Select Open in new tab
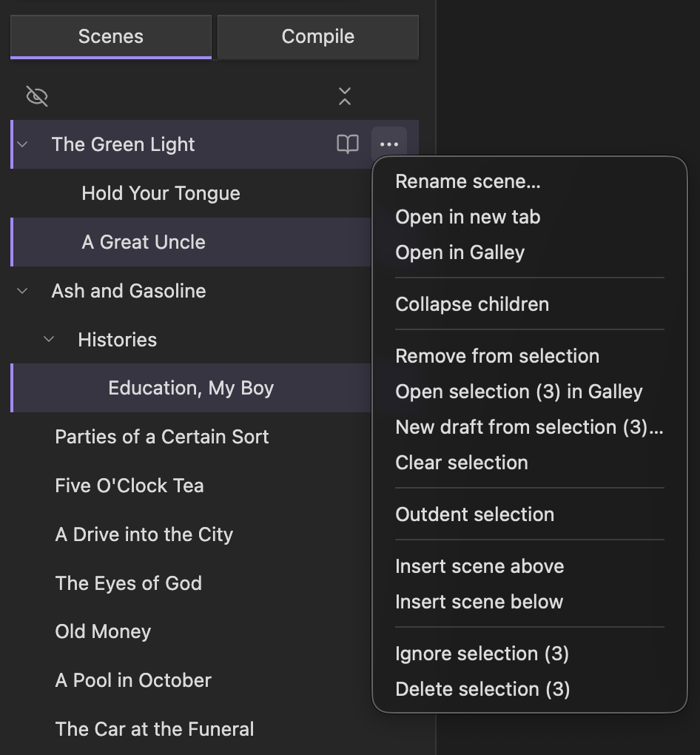 point(530,217)
